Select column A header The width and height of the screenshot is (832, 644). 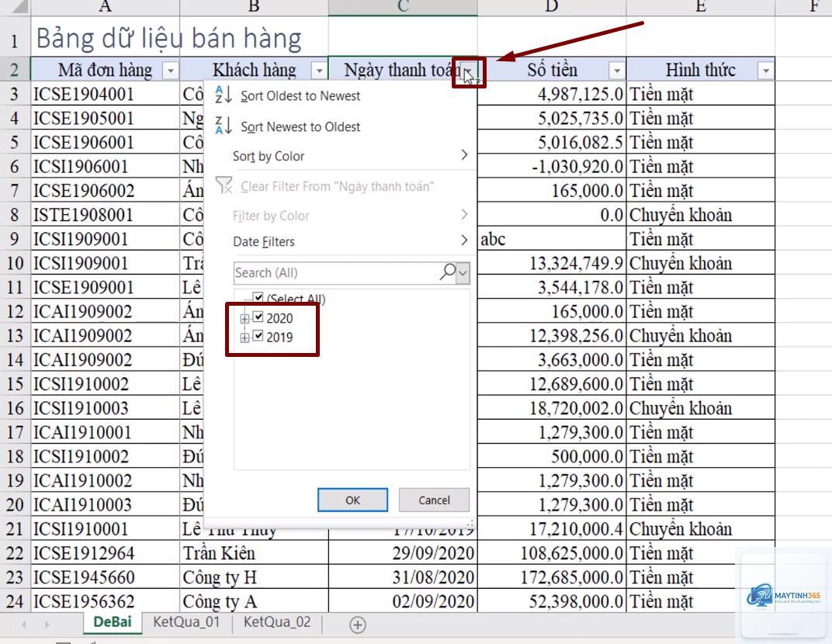coord(105,7)
